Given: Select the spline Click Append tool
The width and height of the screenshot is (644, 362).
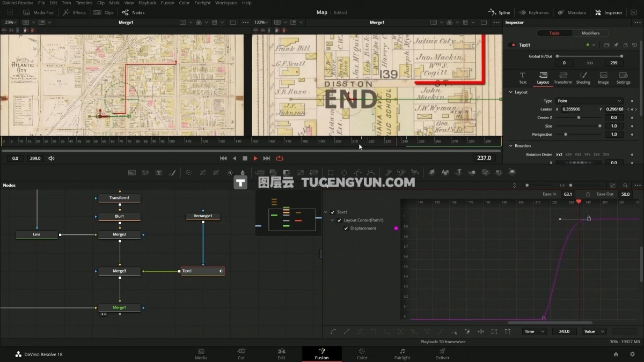Looking at the screenshot, I should 467,331.
